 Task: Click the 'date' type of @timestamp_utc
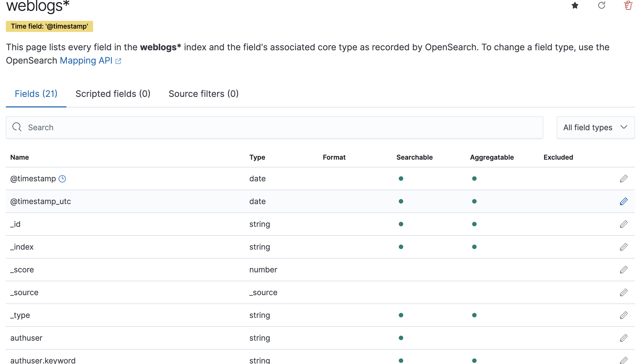(x=257, y=201)
